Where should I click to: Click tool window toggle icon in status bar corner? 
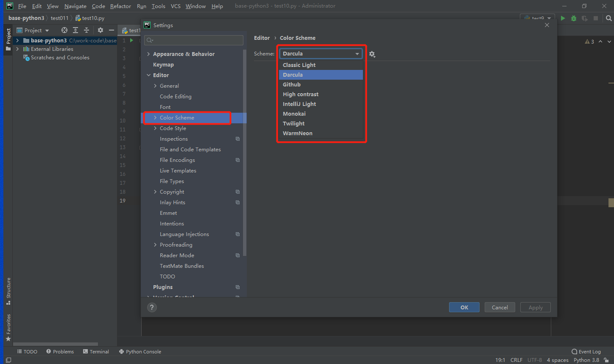pos(8,360)
